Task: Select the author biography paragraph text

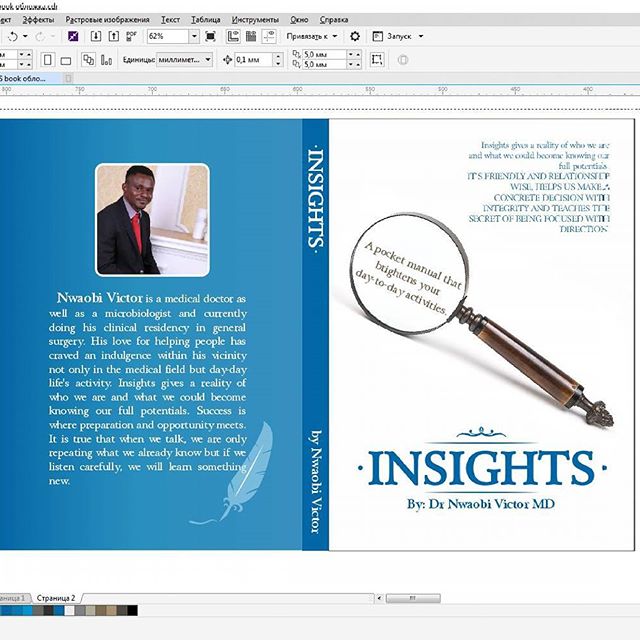Action: [148, 389]
